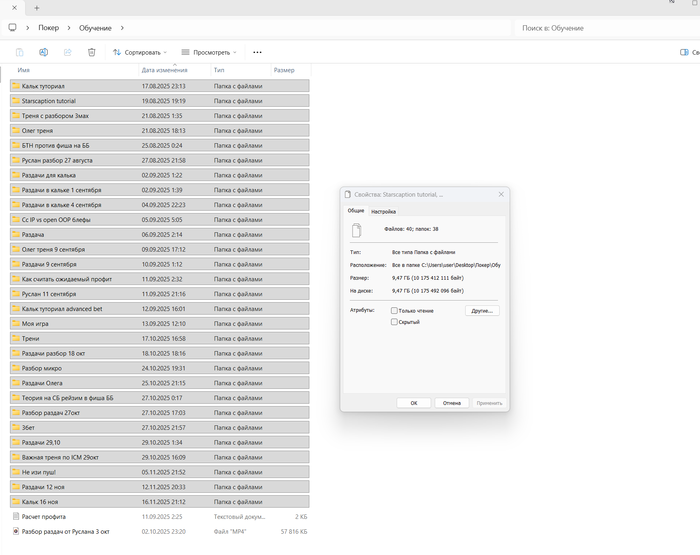Open the three-dots More options menu
700x555 pixels.
[257, 52]
